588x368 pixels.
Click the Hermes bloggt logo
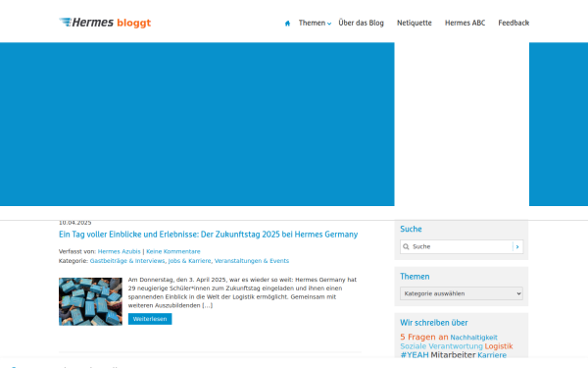pyautogui.click(x=105, y=23)
